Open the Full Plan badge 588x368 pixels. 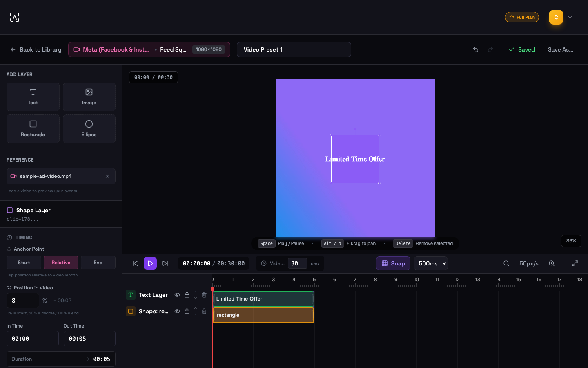pyautogui.click(x=522, y=17)
